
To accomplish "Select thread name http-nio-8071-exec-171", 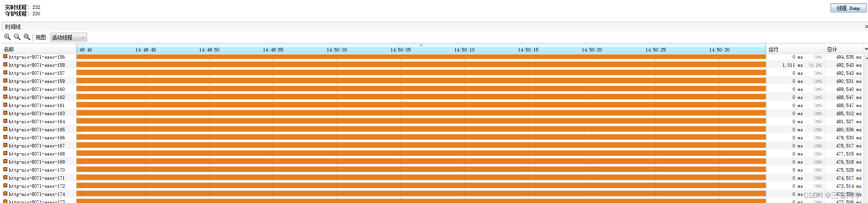I will [37, 178].
